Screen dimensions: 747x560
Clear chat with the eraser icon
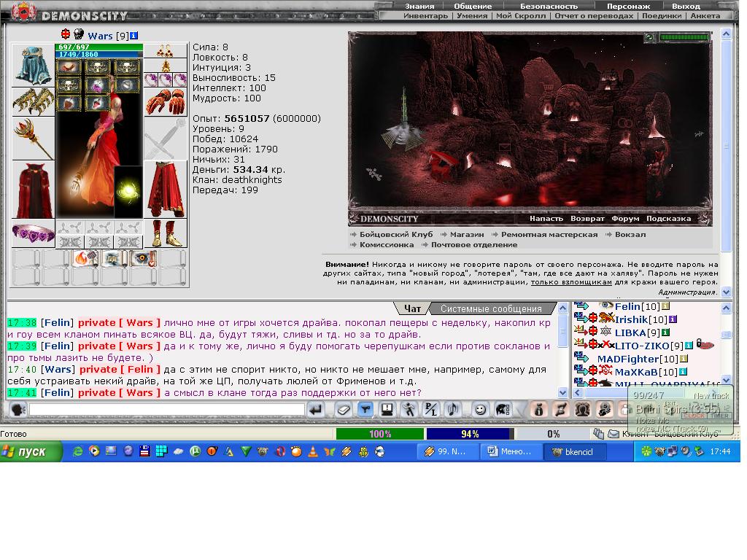click(x=343, y=410)
